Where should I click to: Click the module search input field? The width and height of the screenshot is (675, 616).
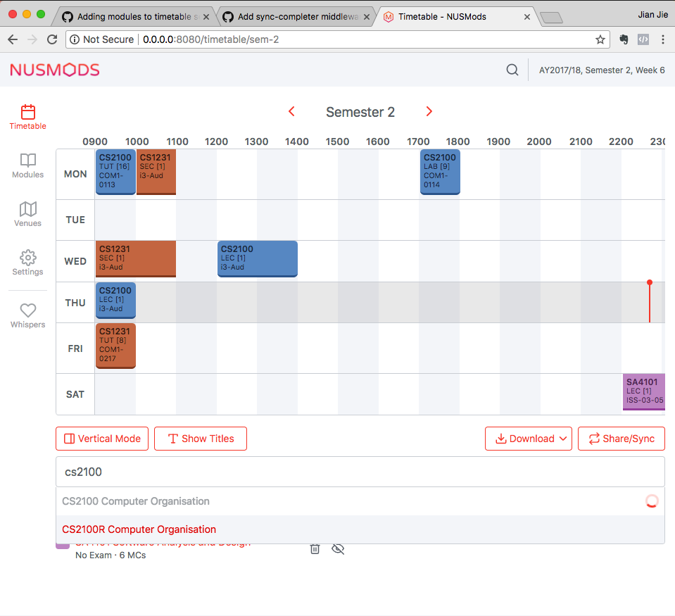click(360, 471)
